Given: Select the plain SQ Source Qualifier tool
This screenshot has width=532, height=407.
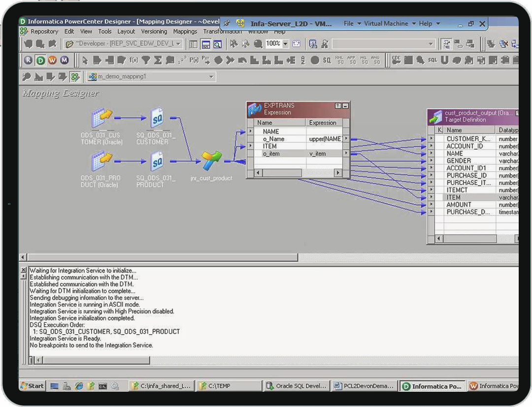Looking at the screenshot, I should tap(327, 61).
